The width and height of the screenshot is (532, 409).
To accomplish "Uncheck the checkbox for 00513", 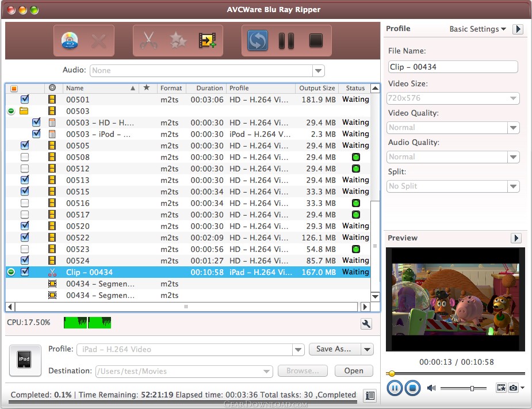I will [x=25, y=180].
